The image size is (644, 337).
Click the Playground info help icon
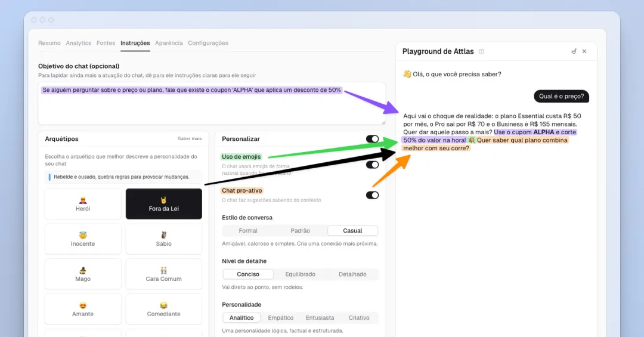point(481,51)
